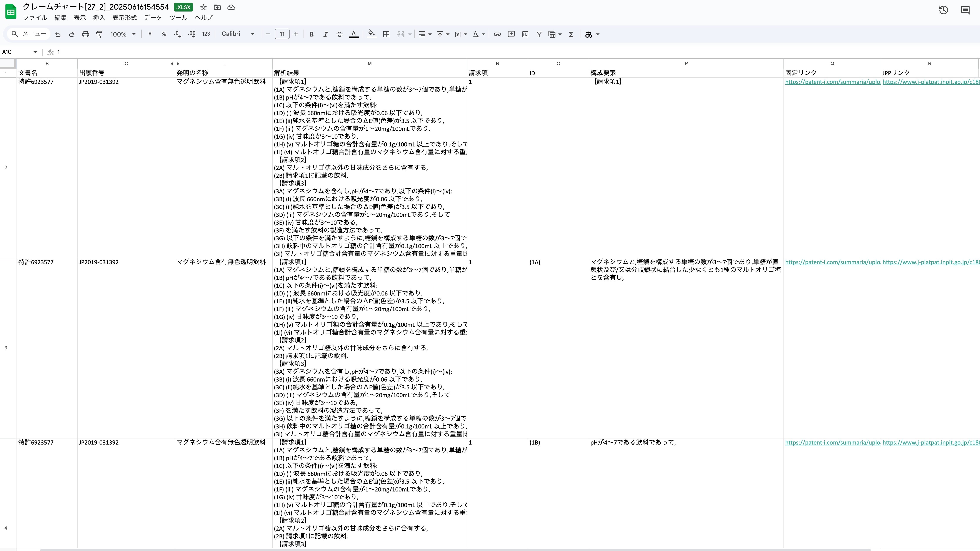Toggle strikethrough formatting
Viewport: 980px width, 551px height.
click(339, 34)
